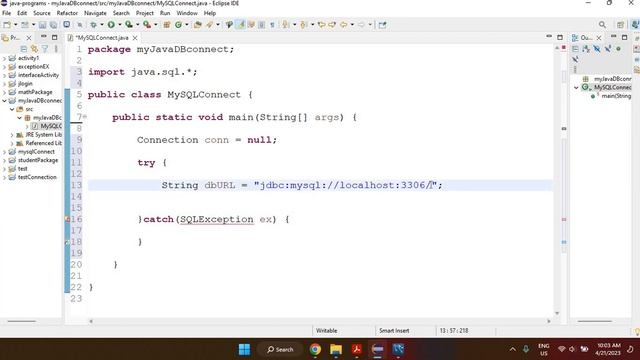The width and height of the screenshot is (640, 360).
Task: Open the New Java Class dropdown arrow
Action: (187, 25)
